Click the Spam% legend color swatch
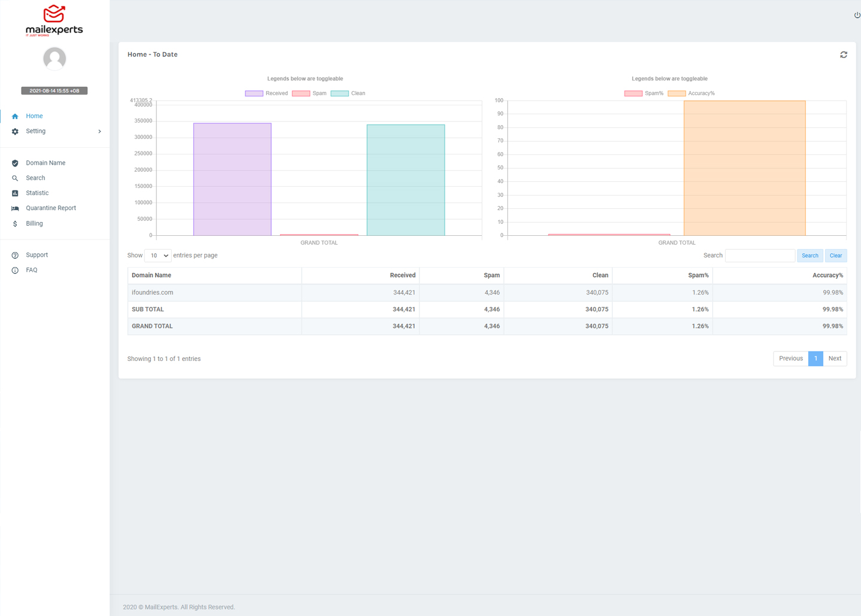The image size is (861, 616). [633, 93]
